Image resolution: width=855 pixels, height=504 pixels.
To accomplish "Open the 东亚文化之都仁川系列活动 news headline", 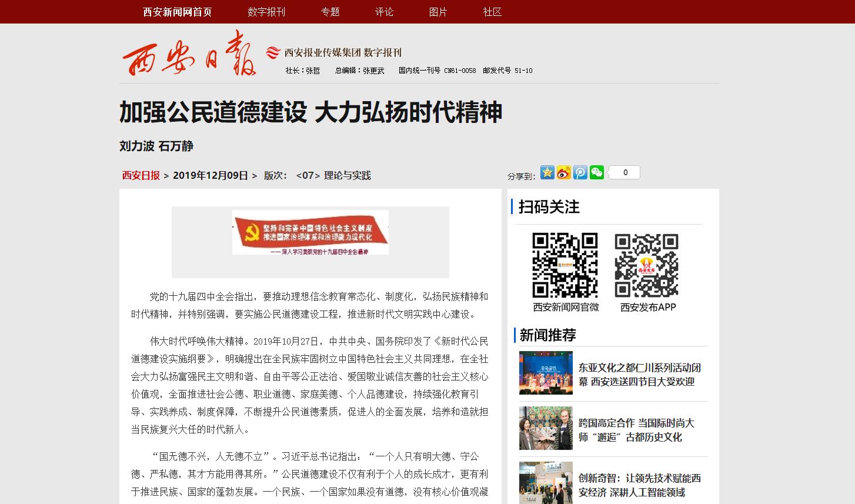I will click(639, 375).
